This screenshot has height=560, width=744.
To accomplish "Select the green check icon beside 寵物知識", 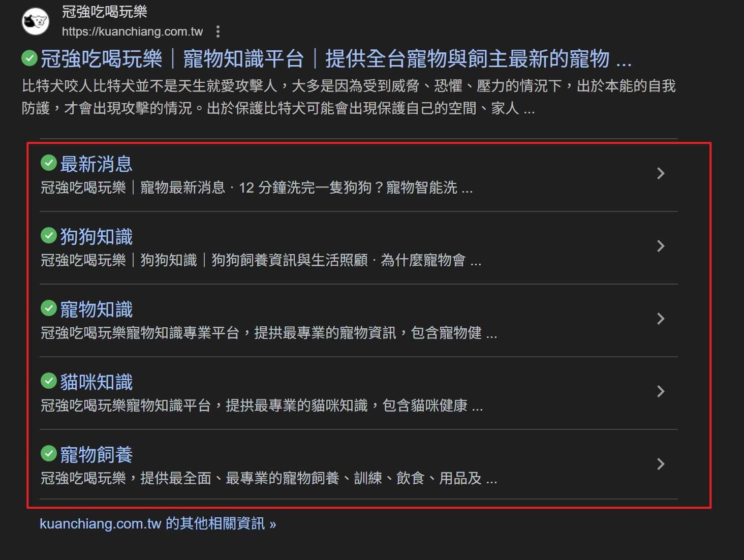I will (x=48, y=308).
